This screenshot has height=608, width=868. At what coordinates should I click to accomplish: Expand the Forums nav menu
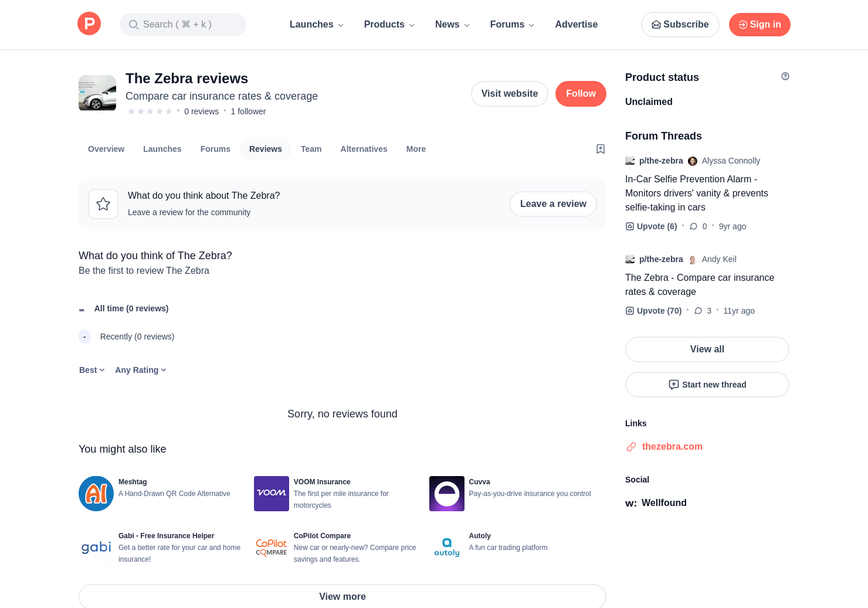point(513,25)
